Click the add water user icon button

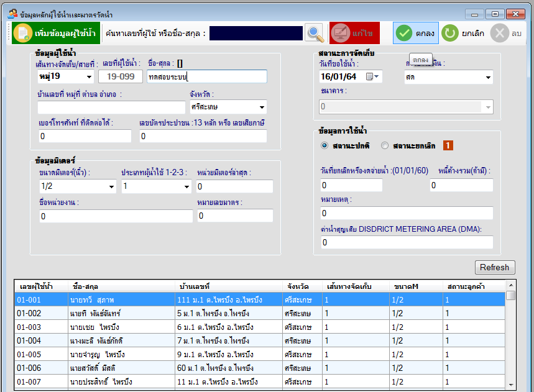(x=22, y=33)
